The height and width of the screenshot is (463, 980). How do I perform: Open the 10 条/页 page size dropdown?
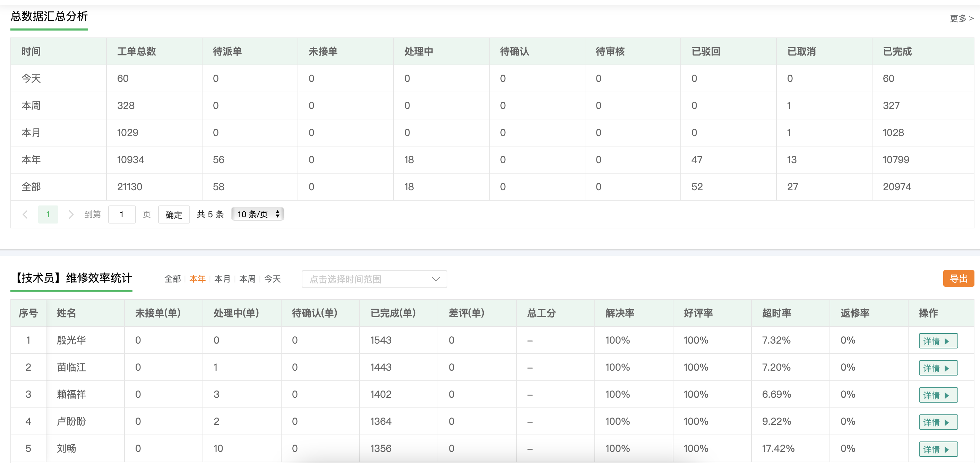pos(258,214)
